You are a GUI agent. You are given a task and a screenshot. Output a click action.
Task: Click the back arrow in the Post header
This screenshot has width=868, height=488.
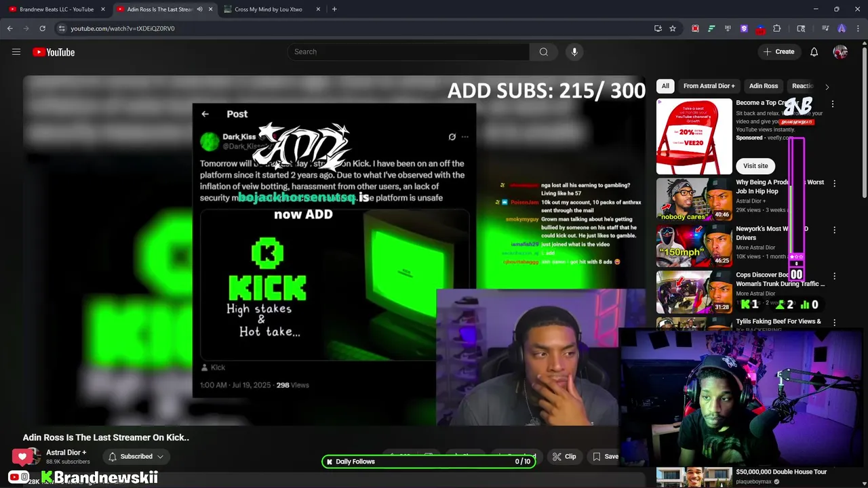coord(205,114)
